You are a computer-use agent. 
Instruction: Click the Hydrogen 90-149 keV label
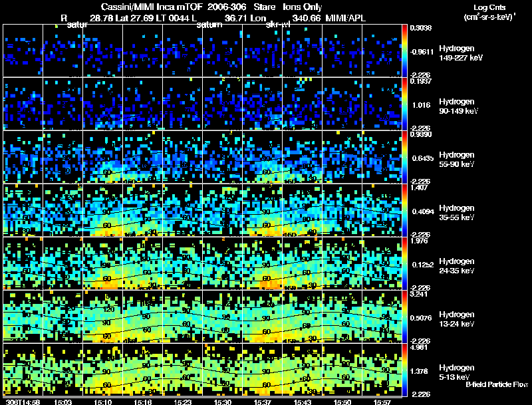[x=458, y=106]
